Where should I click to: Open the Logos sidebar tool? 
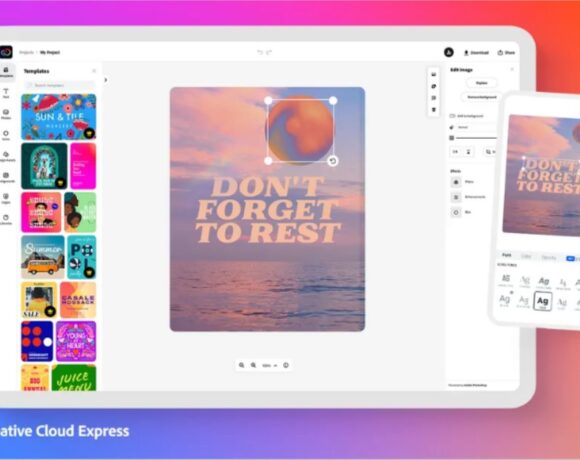coord(6,199)
